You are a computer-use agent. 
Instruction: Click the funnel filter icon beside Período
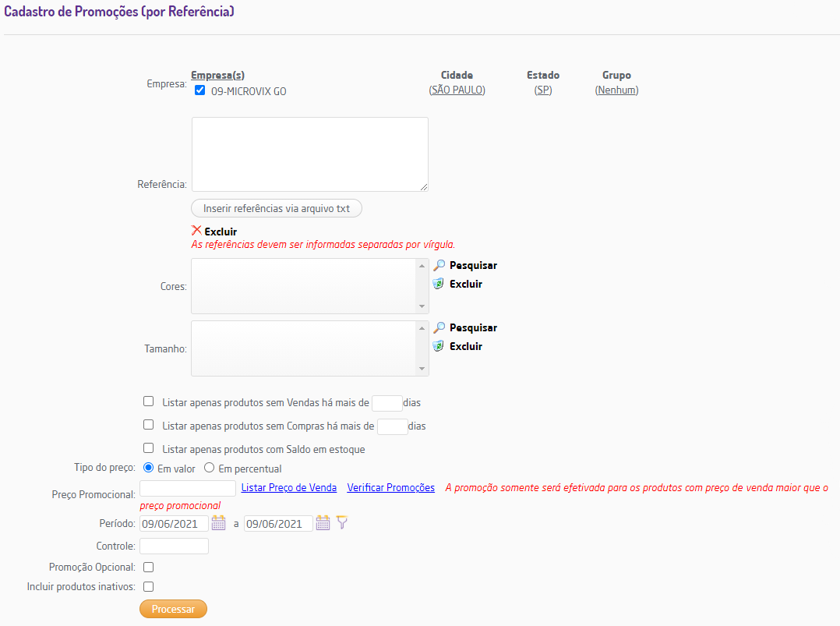point(341,523)
